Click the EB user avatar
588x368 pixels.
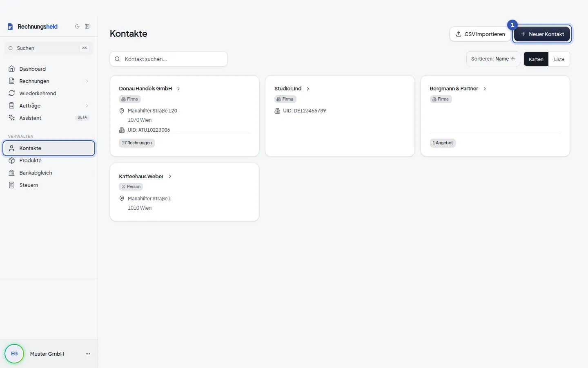point(14,354)
